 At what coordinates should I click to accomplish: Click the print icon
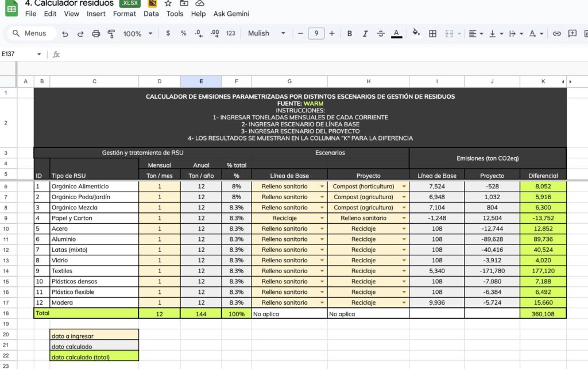pyautogui.click(x=96, y=33)
